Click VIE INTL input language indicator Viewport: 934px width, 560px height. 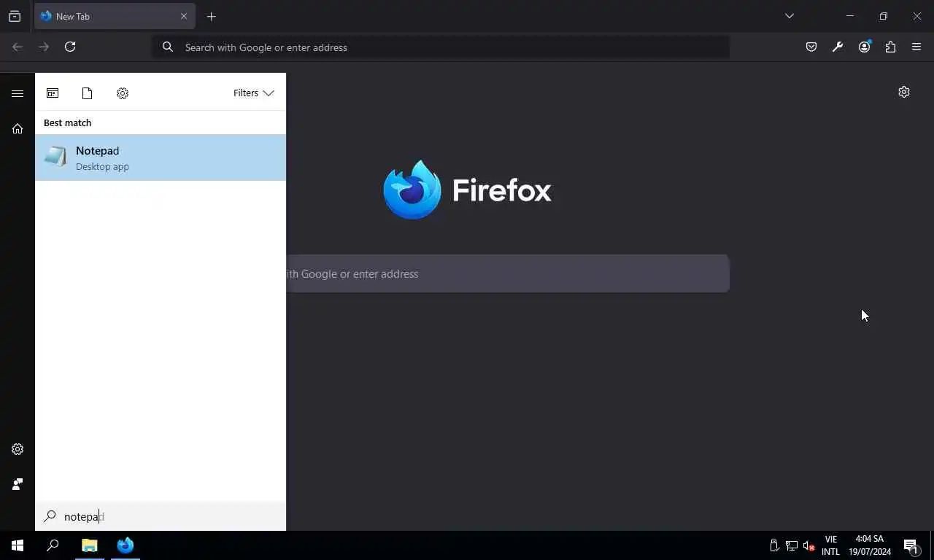[830, 545]
